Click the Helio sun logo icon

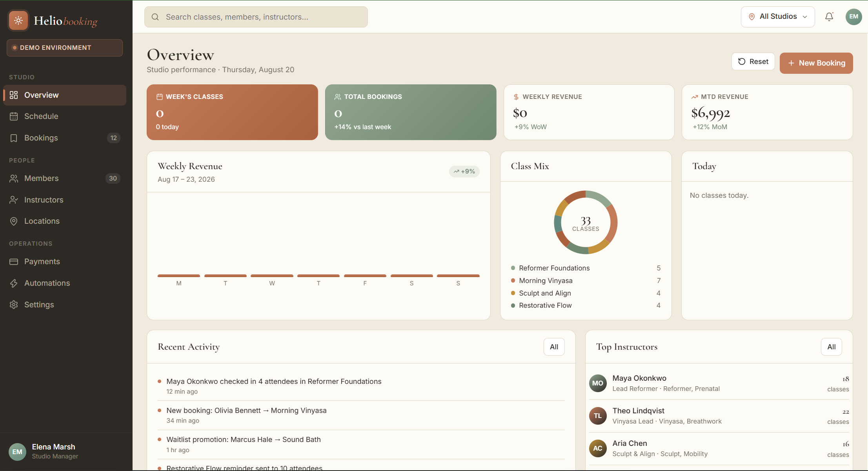pyautogui.click(x=18, y=20)
